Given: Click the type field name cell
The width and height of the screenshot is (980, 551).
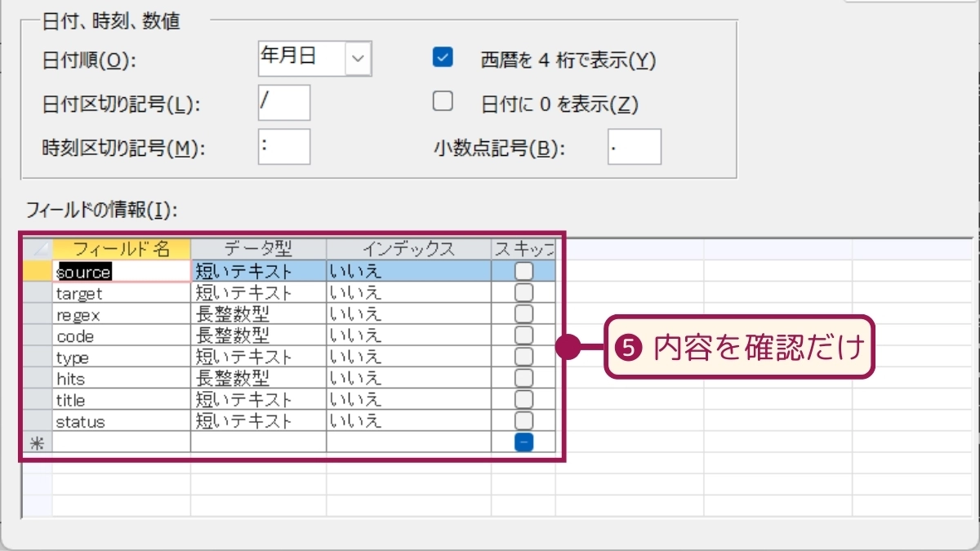Looking at the screenshot, I should pyautogui.click(x=122, y=358).
